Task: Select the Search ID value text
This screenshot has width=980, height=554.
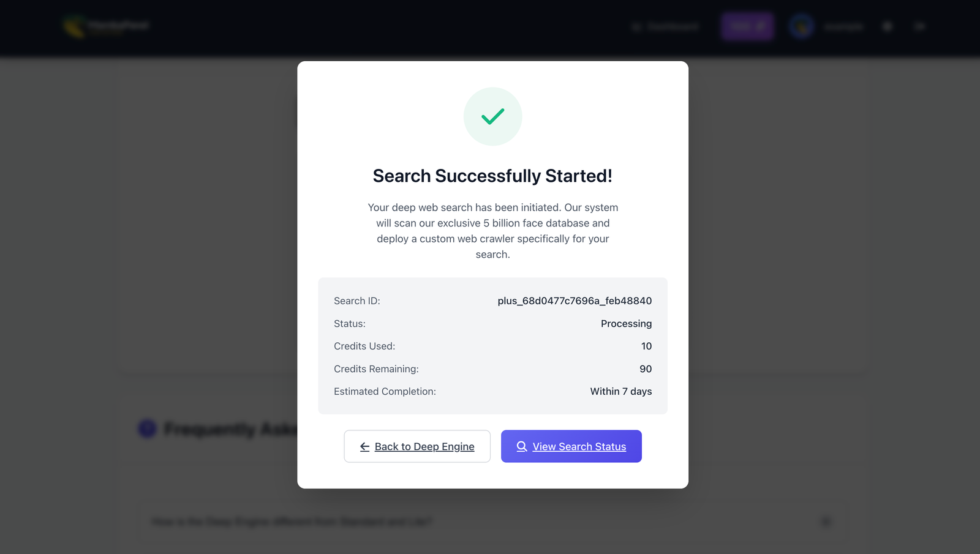Action: [x=574, y=301]
